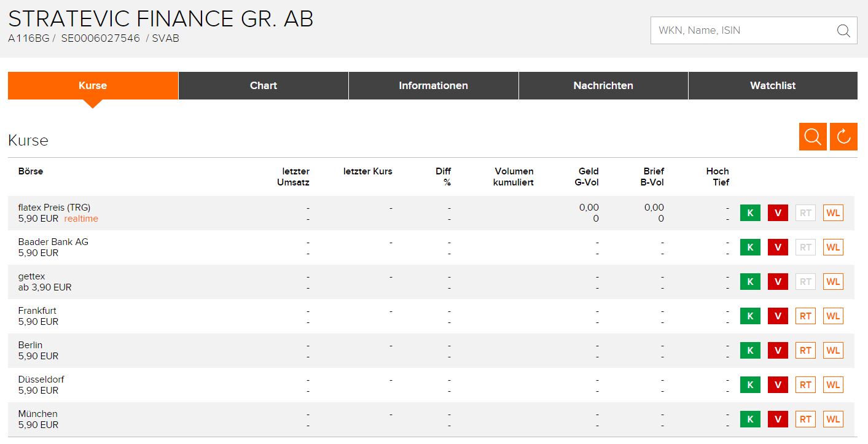
Task: Refresh the Kurse quotes table
Action: [843, 137]
